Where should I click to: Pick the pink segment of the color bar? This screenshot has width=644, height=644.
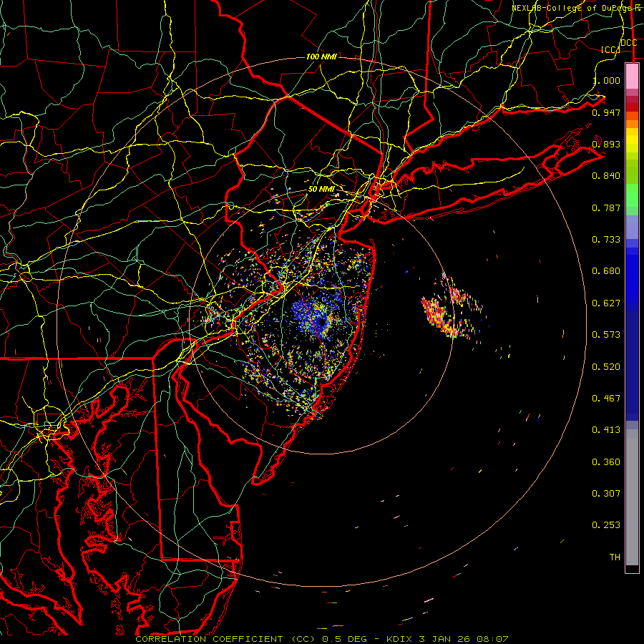click(632, 76)
